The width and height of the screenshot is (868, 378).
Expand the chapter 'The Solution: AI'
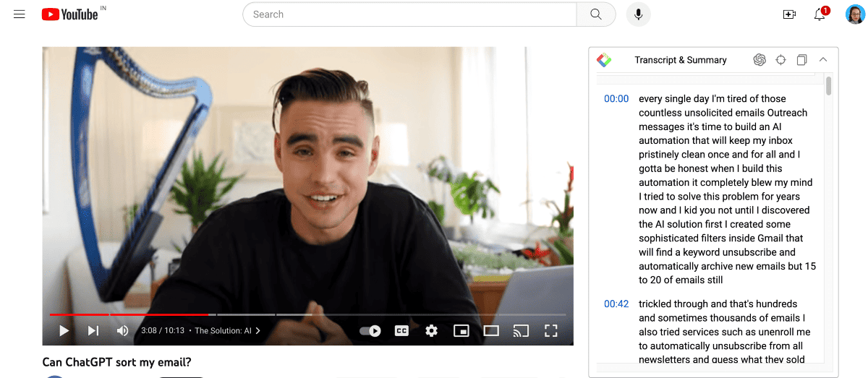tap(227, 331)
